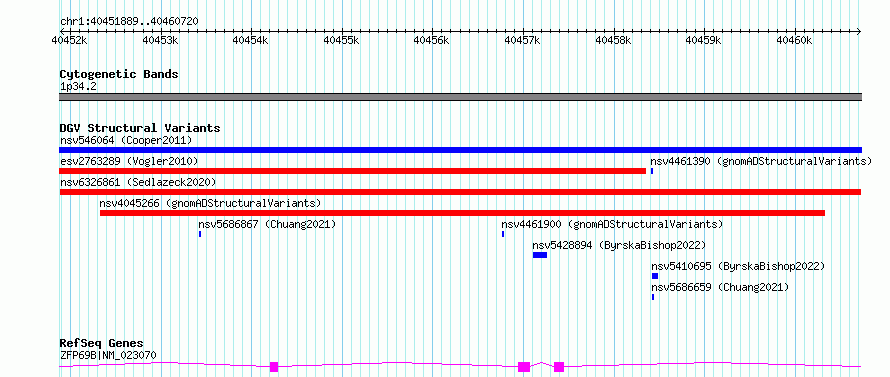The height and width of the screenshot is (377, 890).
Task: Click the nsv6326861 Sedlazeck2020 red bar
Action: (x=460, y=192)
